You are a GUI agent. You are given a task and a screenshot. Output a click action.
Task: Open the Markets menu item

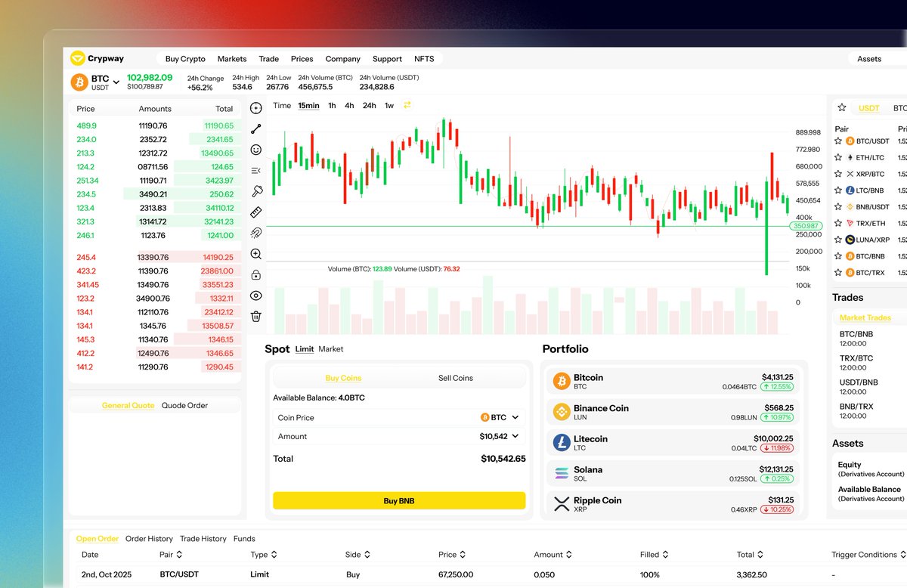click(232, 59)
